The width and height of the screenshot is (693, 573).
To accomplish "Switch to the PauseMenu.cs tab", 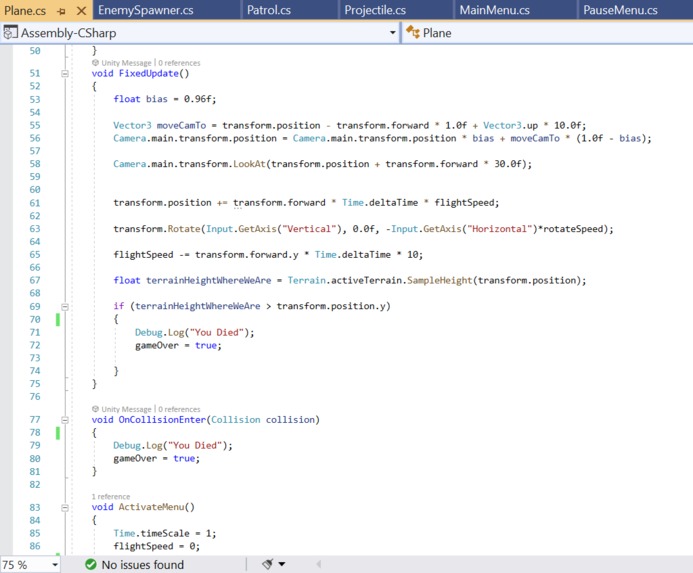I will 620,10.
